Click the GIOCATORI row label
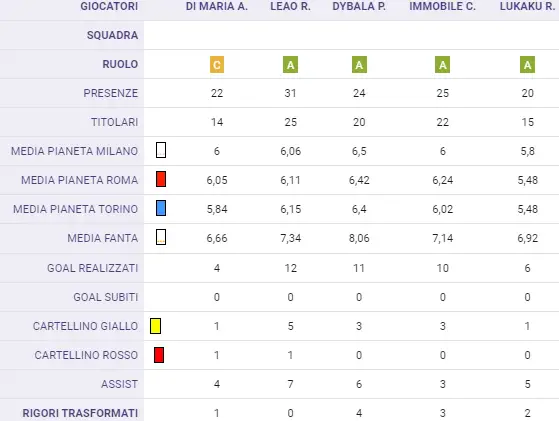The height and width of the screenshot is (421, 559). (109, 6)
